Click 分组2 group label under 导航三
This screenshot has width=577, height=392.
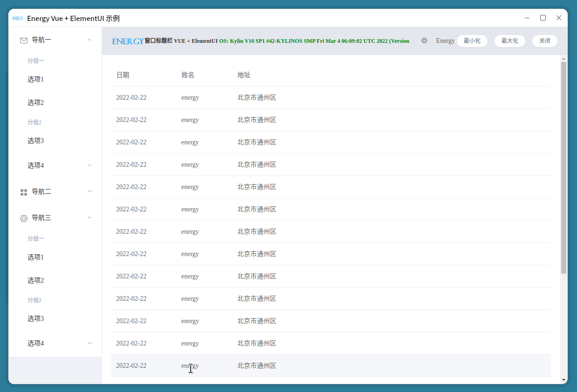tap(34, 300)
